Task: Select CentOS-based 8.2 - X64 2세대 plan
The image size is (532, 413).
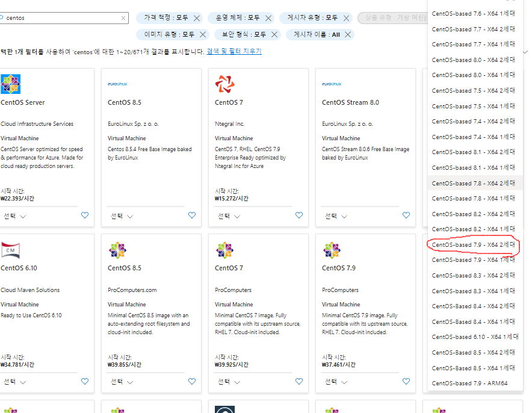Action: pyautogui.click(x=474, y=214)
